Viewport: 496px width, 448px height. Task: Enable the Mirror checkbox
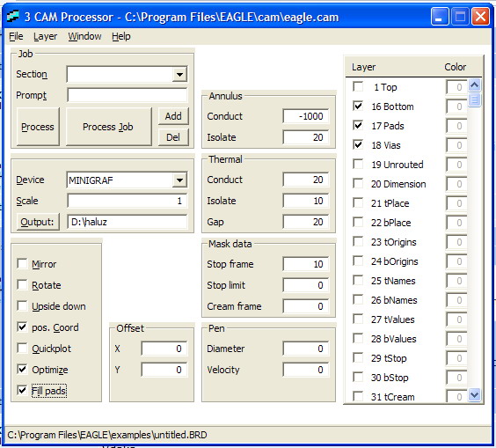22,264
